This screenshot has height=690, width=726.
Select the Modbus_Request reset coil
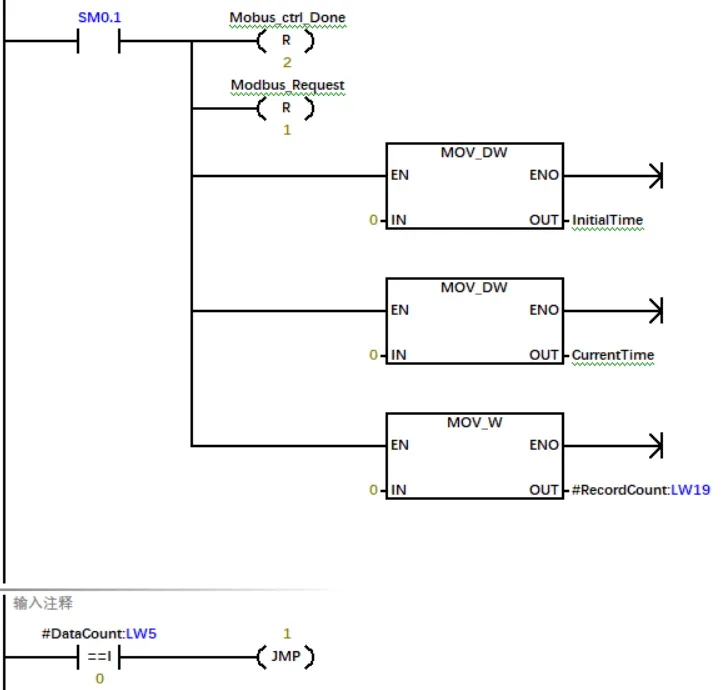pyautogui.click(x=286, y=108)
